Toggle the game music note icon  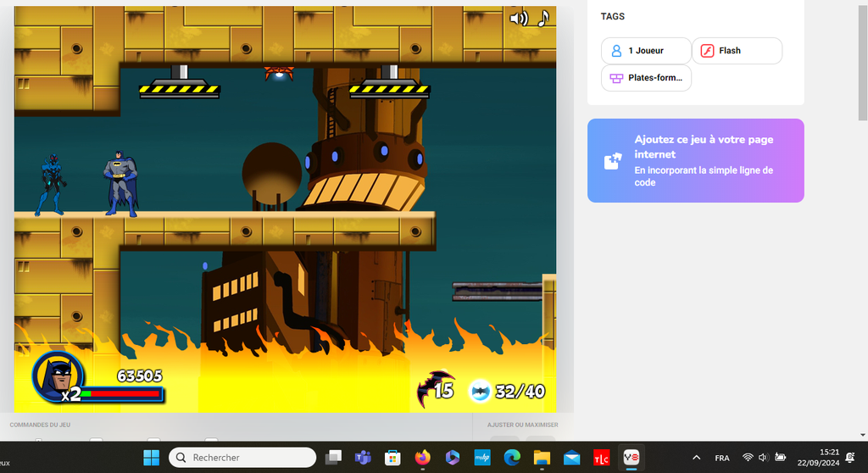click(x=543, y=18)
